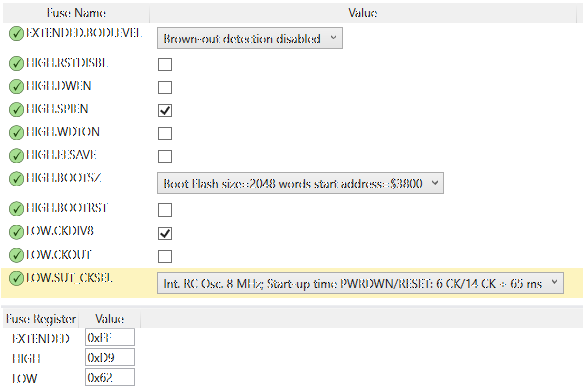
Task: Select the EXTENDED.BODLEVEL fuse name
Action: click(x=84, y=33)
